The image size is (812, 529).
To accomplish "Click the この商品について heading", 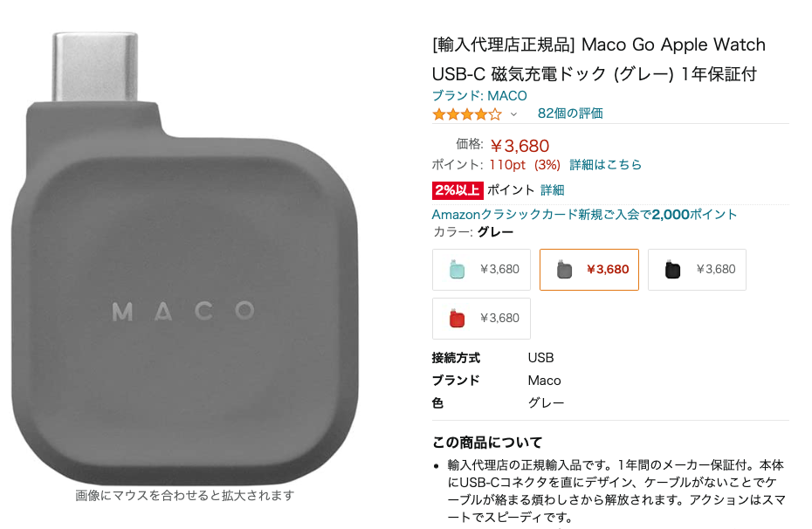I will 487,443.
